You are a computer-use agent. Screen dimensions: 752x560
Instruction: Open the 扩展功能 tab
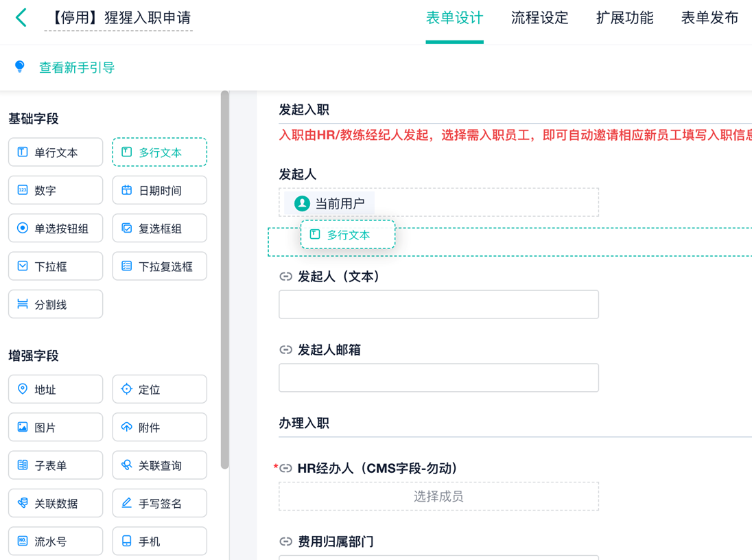(624, 19)
